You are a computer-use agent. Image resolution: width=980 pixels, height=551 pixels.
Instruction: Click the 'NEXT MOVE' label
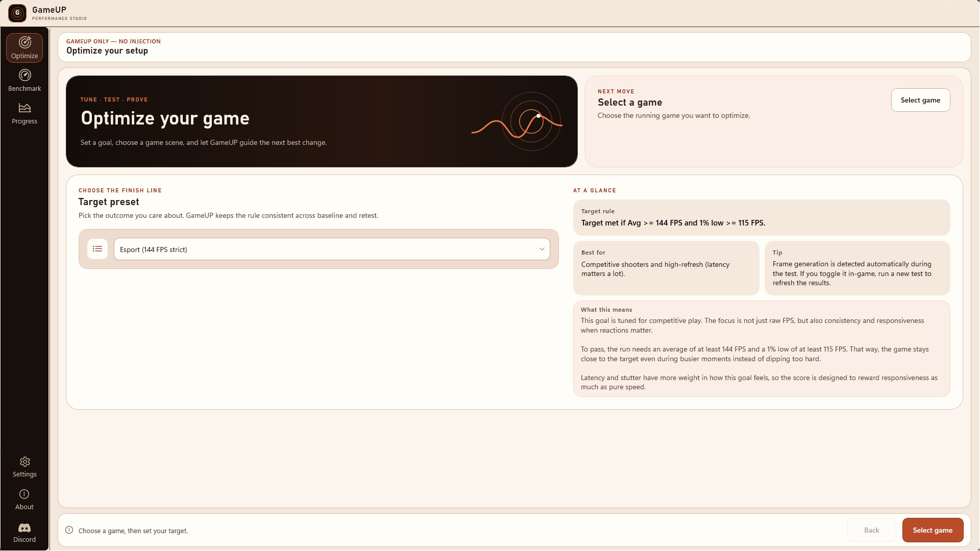616,91
